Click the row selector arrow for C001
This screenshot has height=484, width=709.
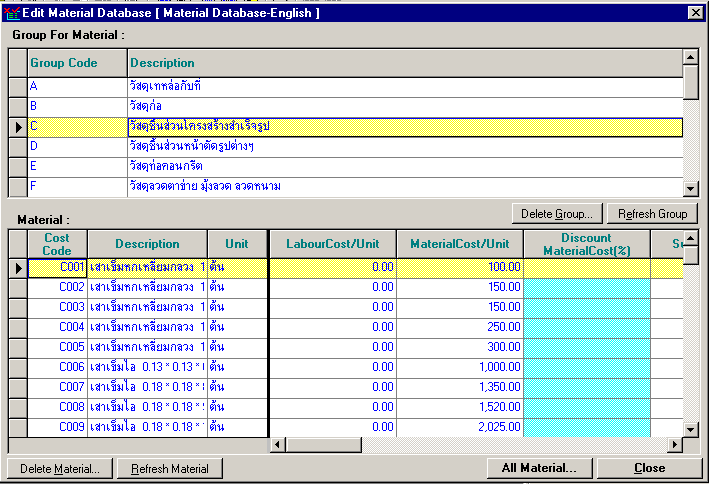coord(18,268)
